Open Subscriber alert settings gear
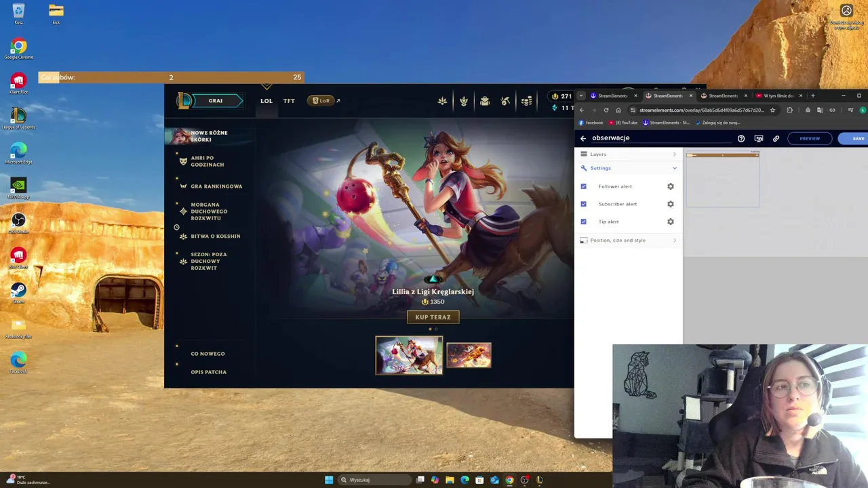 (x=671, y=204)
